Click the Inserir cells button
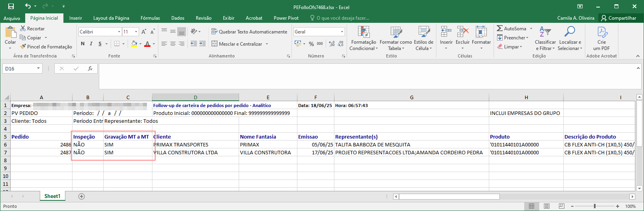644x211 pixels. click(446, 38)
